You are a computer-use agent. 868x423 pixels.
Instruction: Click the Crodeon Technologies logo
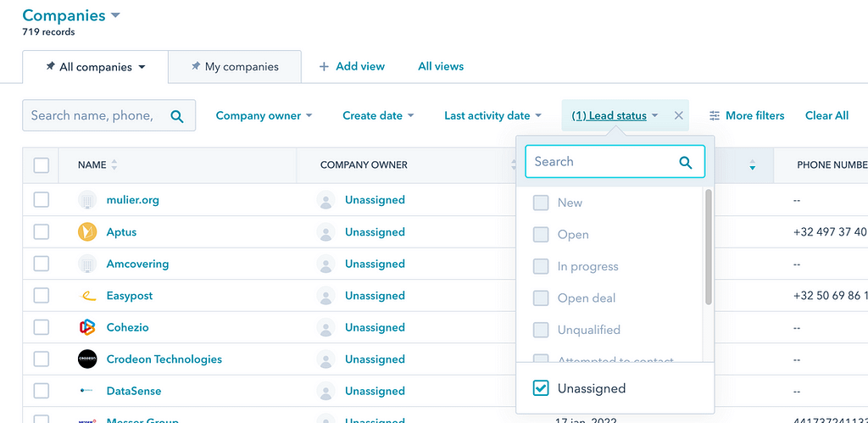[87, 359]
